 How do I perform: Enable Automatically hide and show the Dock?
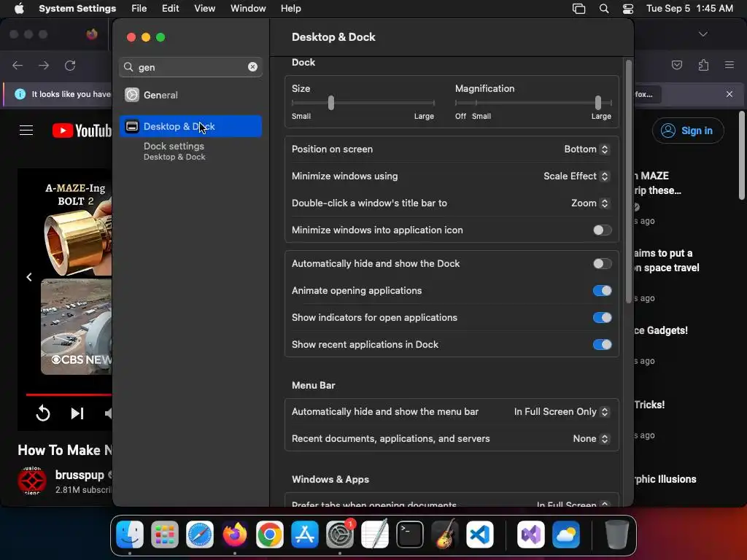(x=602, y=264)
